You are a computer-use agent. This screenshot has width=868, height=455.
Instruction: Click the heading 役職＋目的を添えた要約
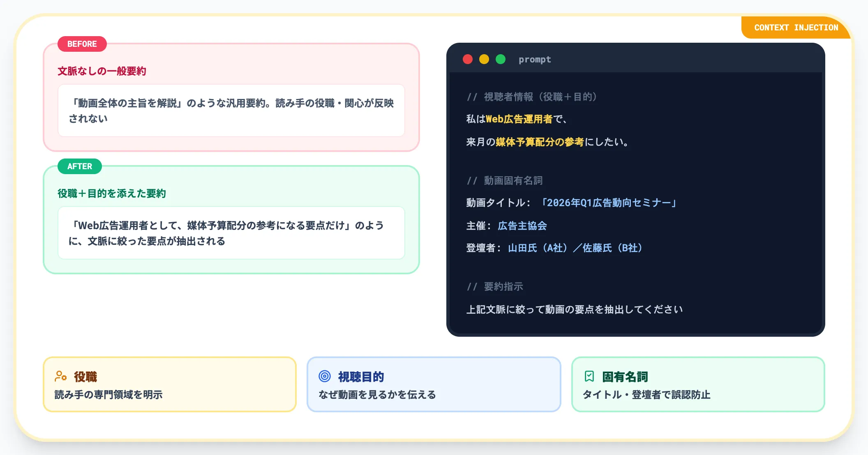[x=112, y=193]
